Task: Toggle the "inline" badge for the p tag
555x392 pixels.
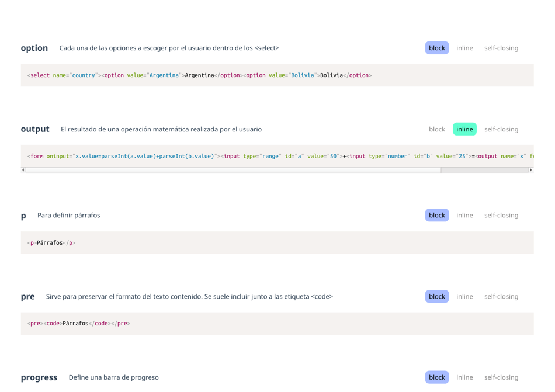Action: (x=464, y=215)
